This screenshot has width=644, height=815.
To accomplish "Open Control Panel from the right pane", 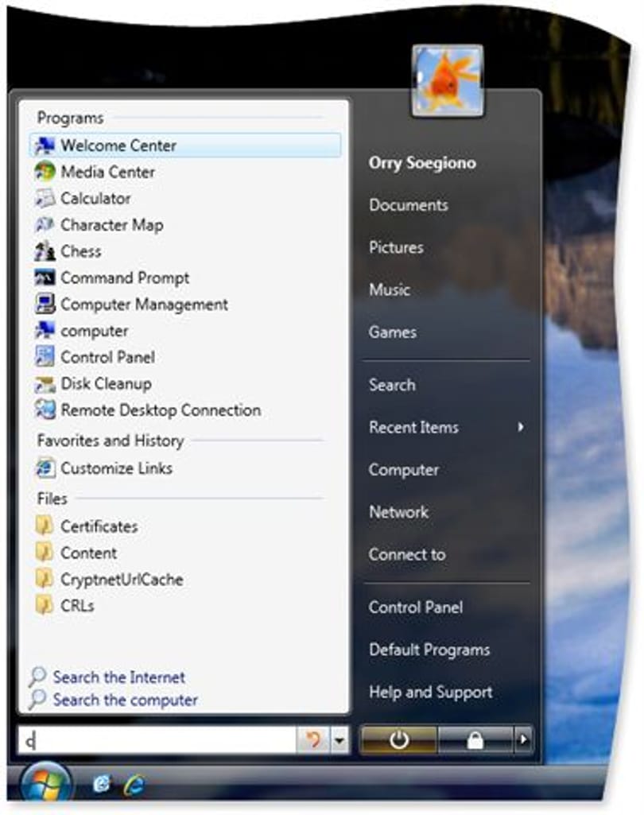I will (x=416, y=607).
